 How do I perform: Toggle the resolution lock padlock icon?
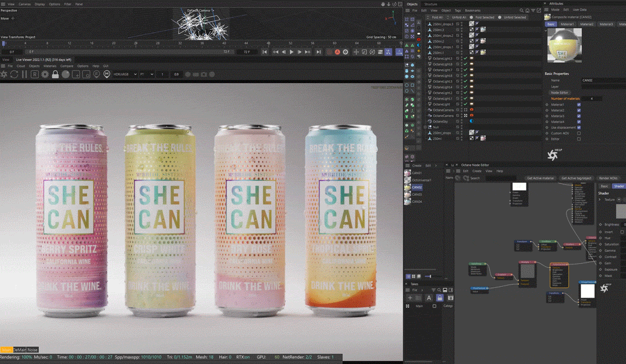[x=56, y=74]
